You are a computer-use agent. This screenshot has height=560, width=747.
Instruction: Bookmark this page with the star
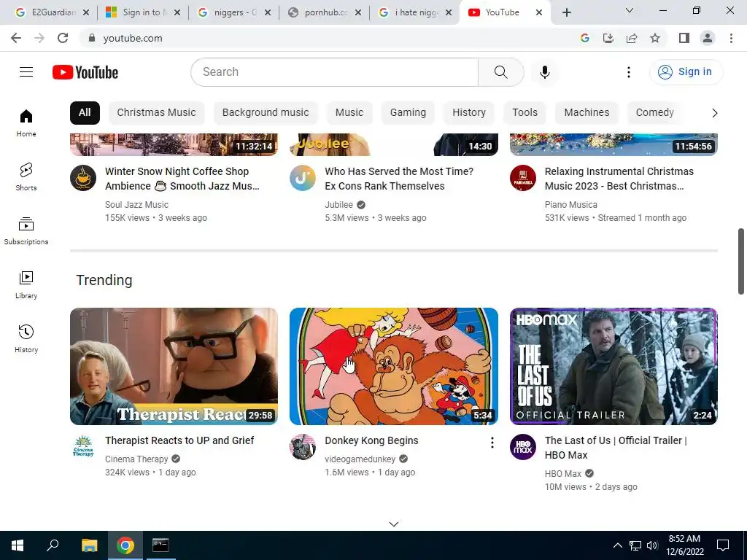coord(655,38)
